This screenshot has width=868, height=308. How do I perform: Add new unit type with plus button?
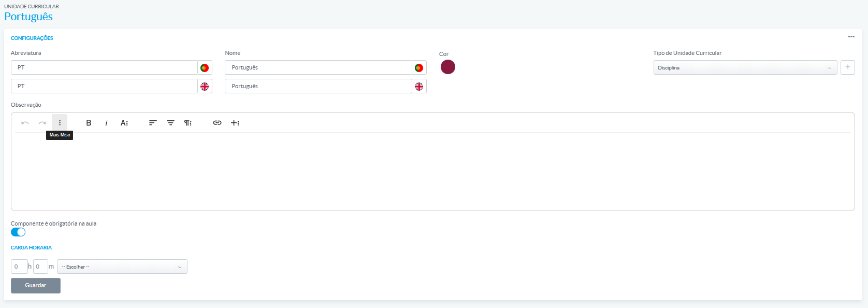coord(847,67)
